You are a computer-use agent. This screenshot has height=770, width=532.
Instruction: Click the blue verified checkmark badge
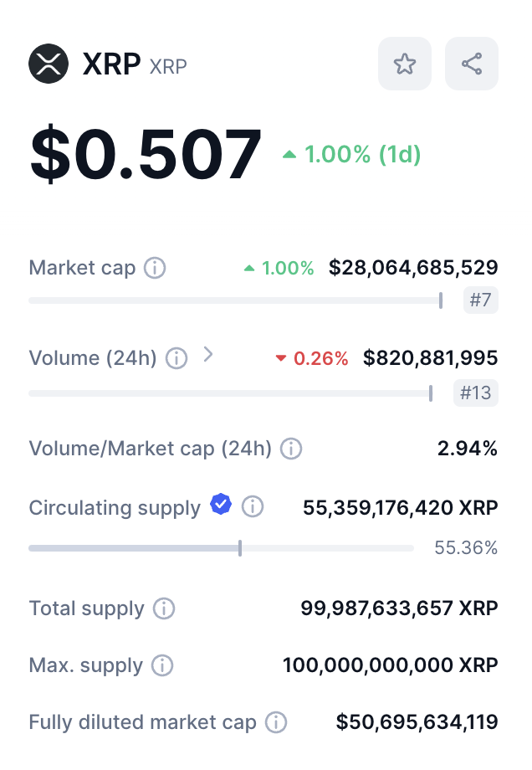(x=221, y=504)
